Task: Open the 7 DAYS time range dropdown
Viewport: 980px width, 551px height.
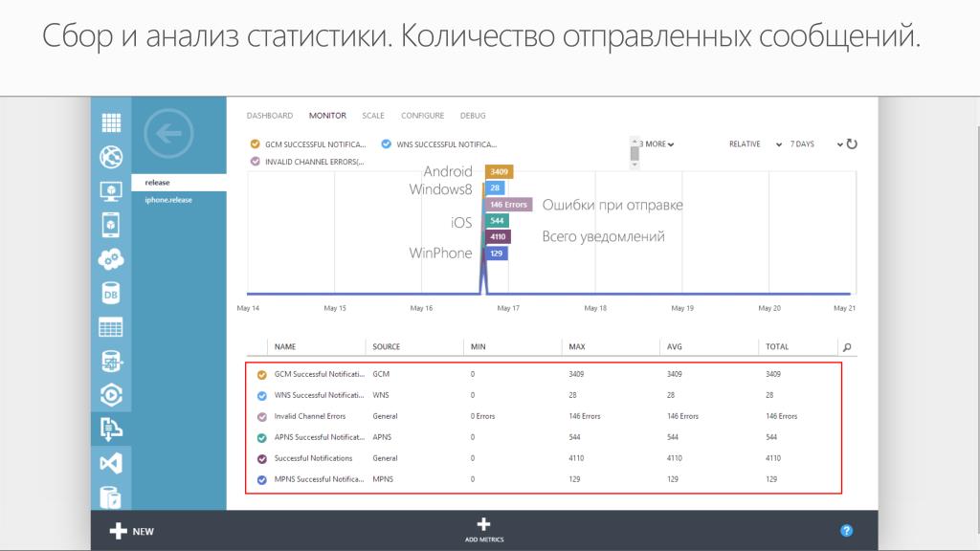Action: [816, 144]
